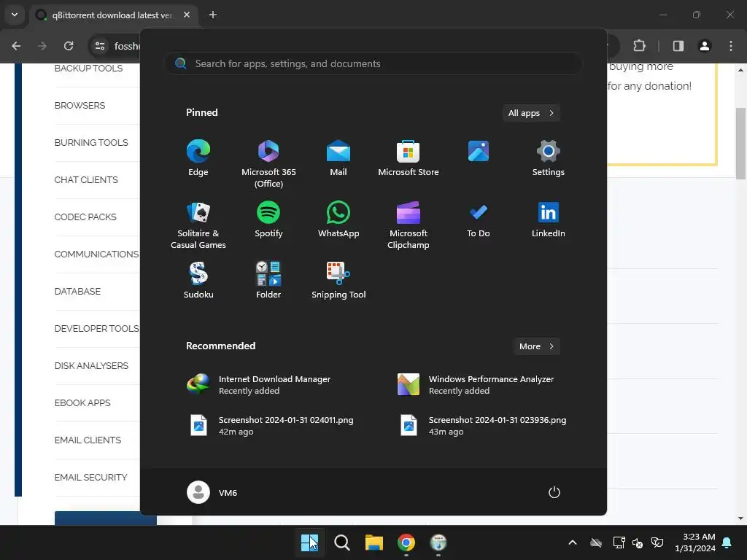Toggle Chrome side panel

(x=678, y=46)
